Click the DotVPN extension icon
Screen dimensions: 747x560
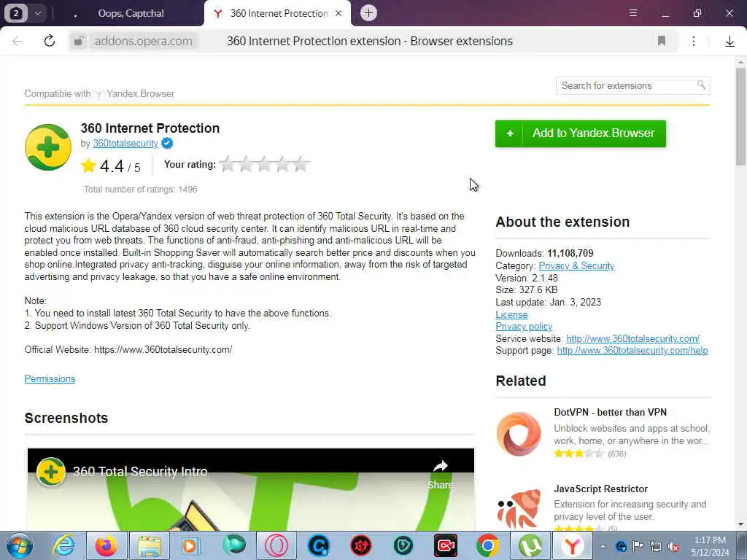coord(519,434)
